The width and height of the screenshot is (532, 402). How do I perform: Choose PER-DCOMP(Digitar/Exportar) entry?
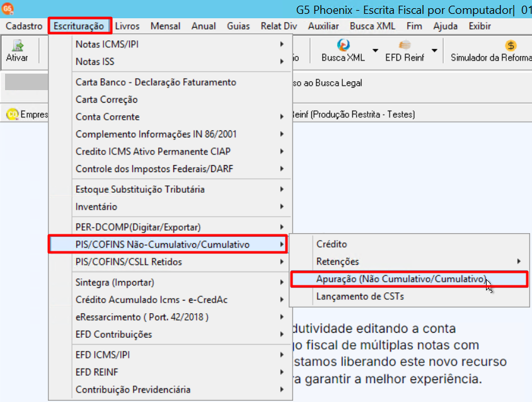click(171, 227)
